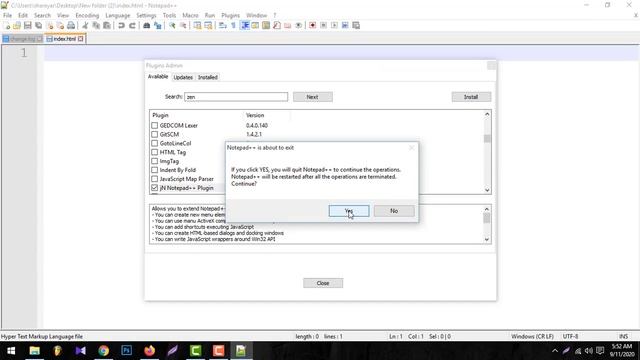Click the Paste toolbar icon
The height and width of the screenshot is (360, 640).
(x=107, y=25)
